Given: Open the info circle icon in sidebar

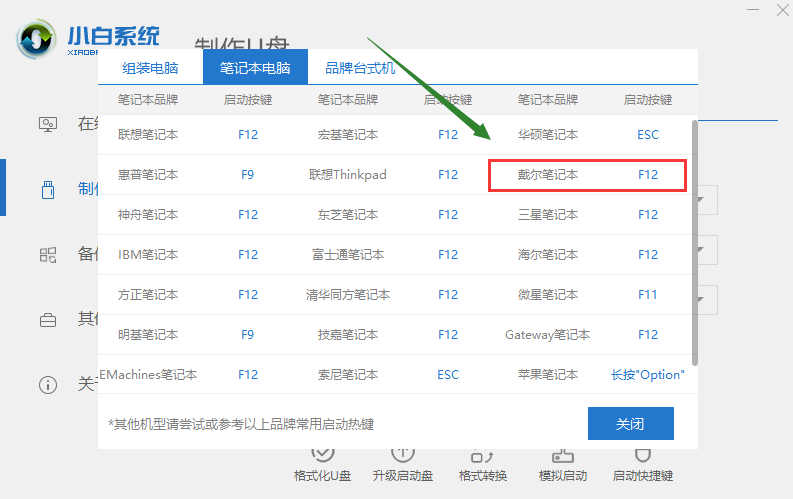Looking at the screenshot, I should 47,384.
